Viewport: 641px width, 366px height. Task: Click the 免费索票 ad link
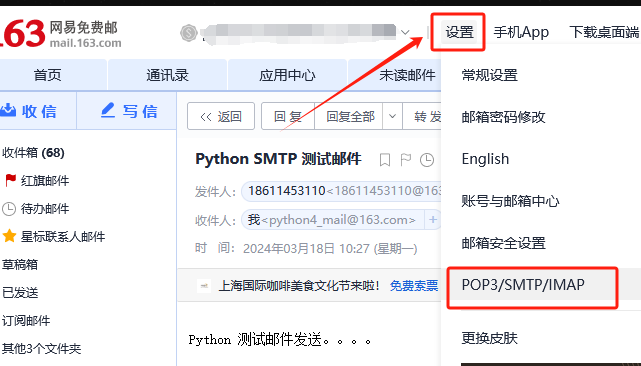point(414,285)
